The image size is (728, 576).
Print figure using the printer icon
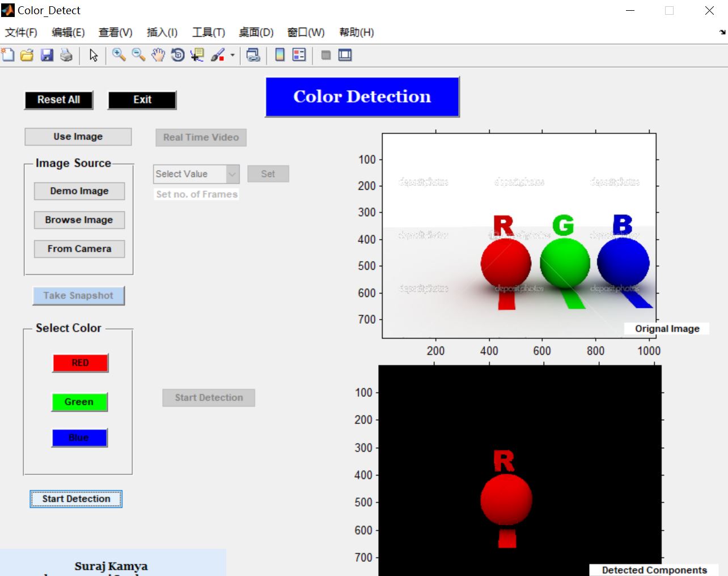(x=66, y=55)
